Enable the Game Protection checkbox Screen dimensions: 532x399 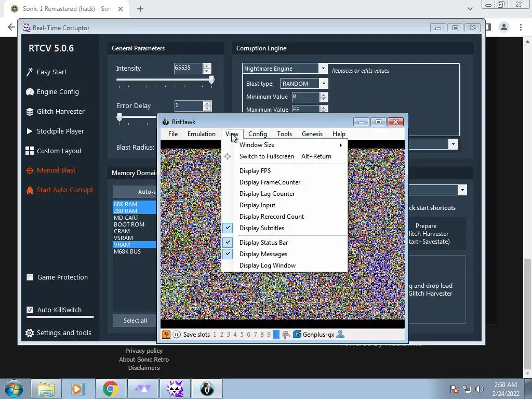[x=30, y=277]
